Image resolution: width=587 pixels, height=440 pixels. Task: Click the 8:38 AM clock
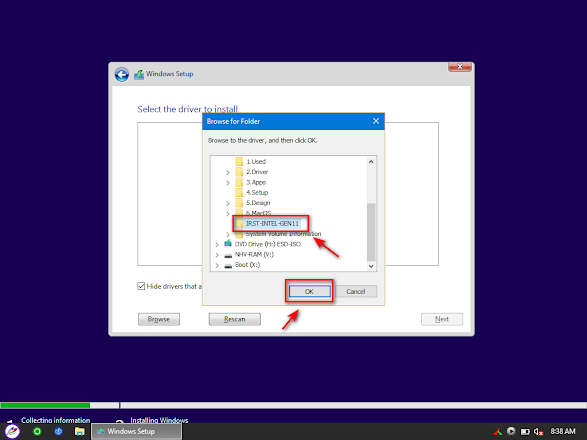tap(563, 431)
